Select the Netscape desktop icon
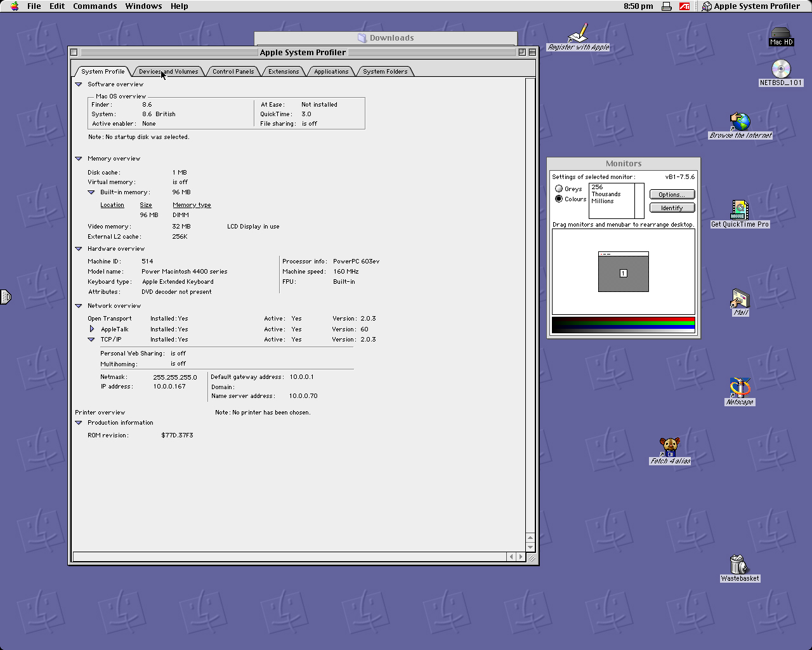This screenshot has height=650, width=812. [740, 387]
